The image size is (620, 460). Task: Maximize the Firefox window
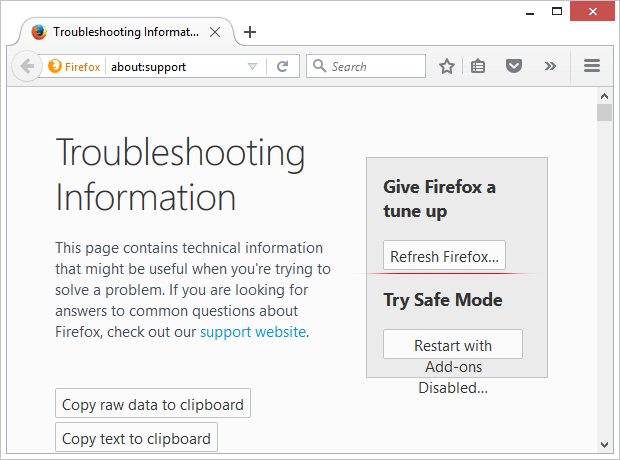pyautogui.click(x=557, y=11)
